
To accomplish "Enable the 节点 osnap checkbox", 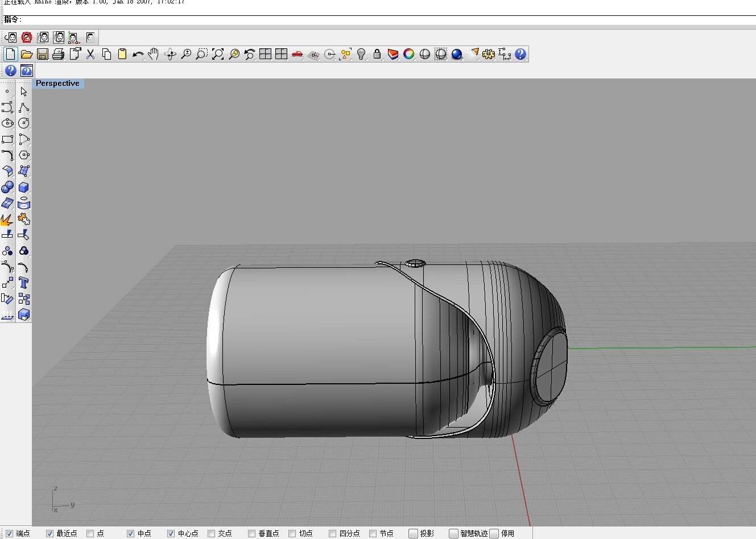I will click(373, 533).
